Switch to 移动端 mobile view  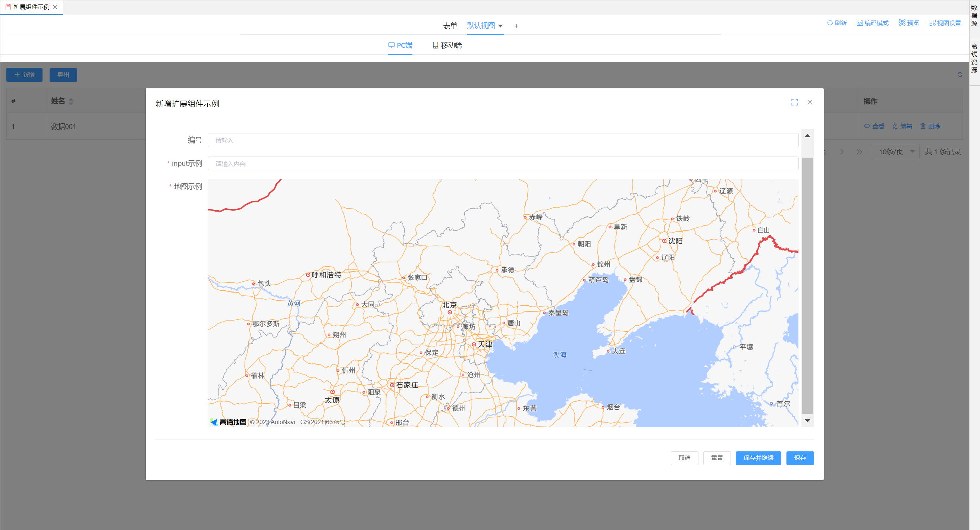point(447,45)
